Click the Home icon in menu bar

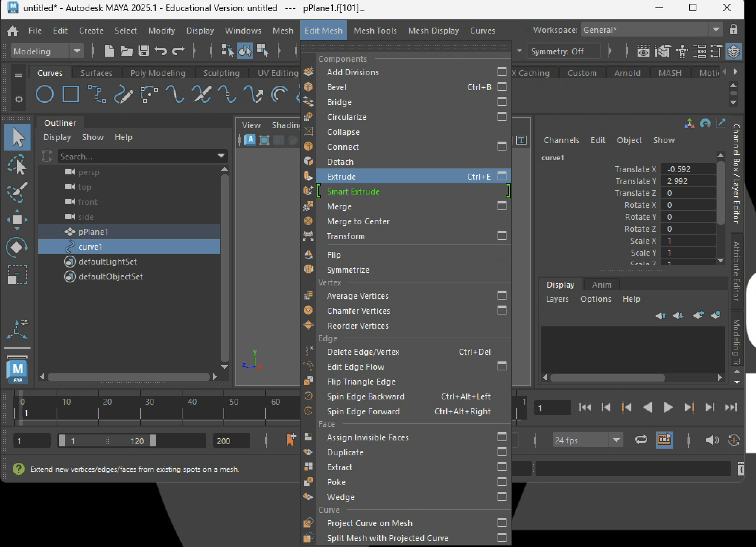pos(13,31)
